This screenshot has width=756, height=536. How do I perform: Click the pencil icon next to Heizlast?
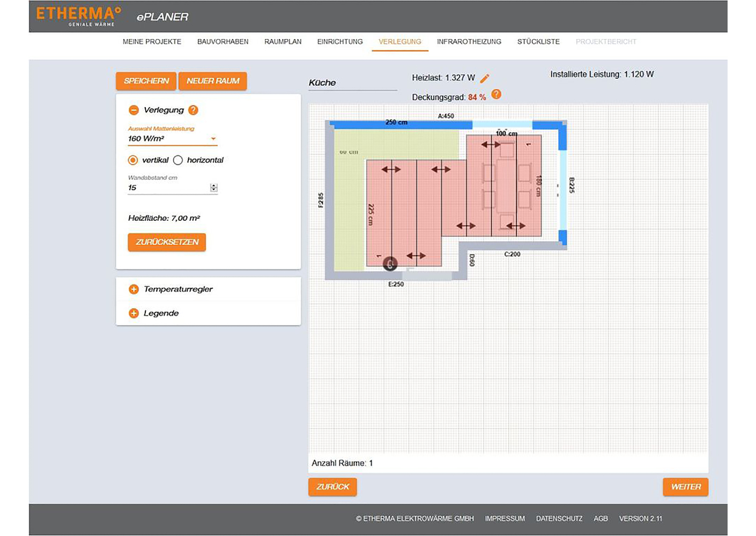485,78
